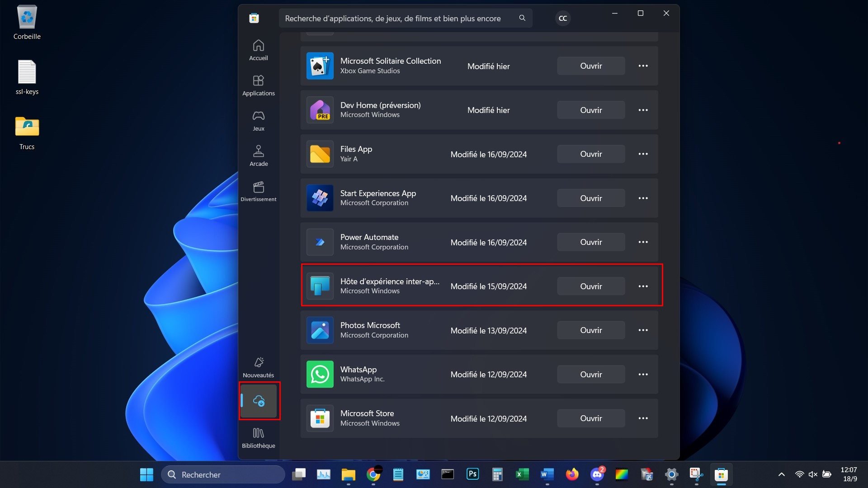Viewport: 868px width, 488px height.
Task: Click the Files App icon
Action: [x=320, y=154]
